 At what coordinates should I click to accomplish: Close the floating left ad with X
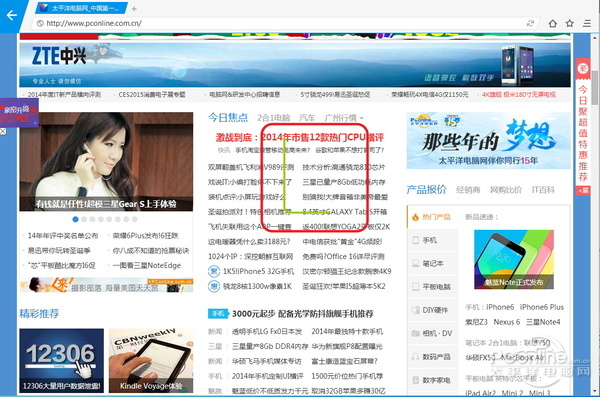3,131
